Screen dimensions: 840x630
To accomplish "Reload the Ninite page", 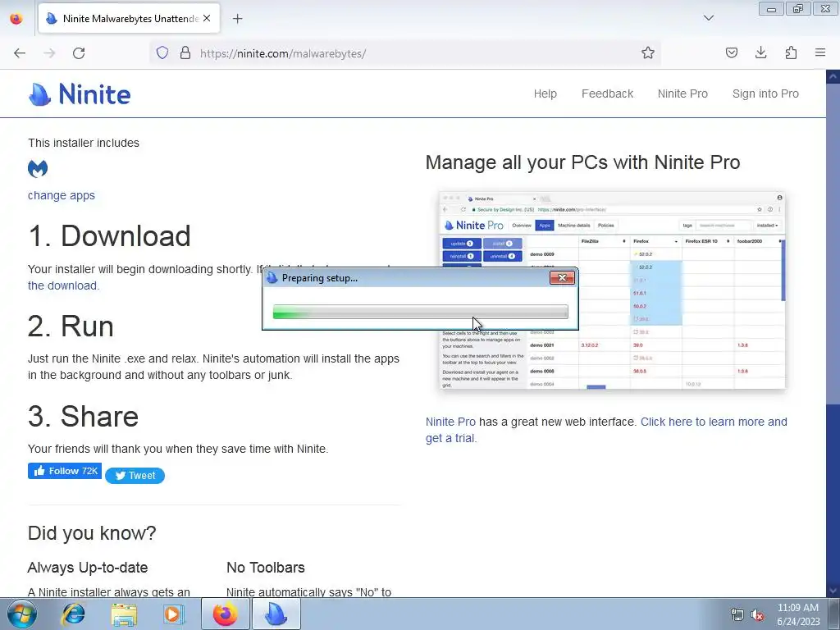I will pyautogui.click(x=79, y=53).
